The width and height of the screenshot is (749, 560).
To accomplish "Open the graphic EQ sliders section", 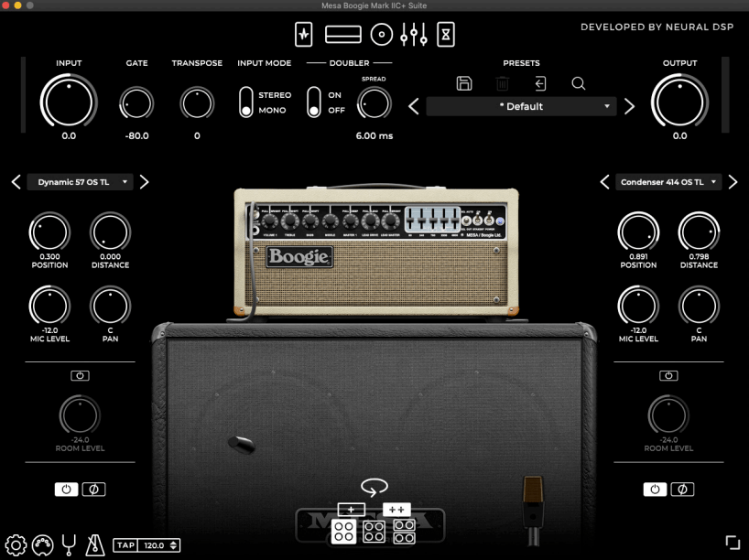I will coord(414,35).
